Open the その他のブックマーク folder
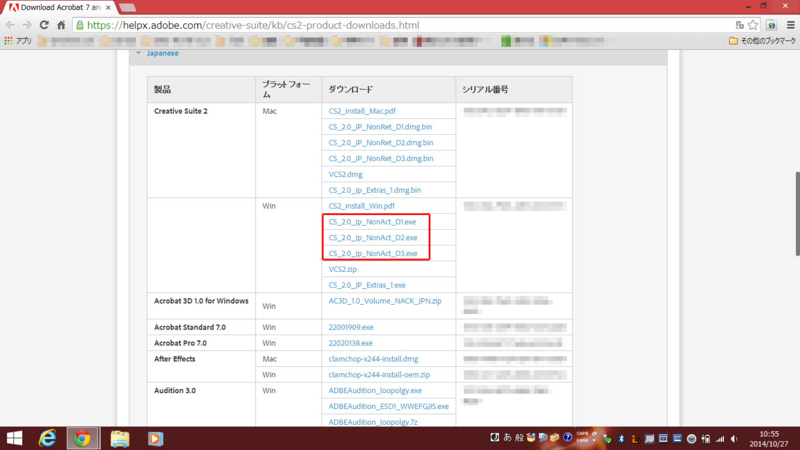 tap(762, 41)
